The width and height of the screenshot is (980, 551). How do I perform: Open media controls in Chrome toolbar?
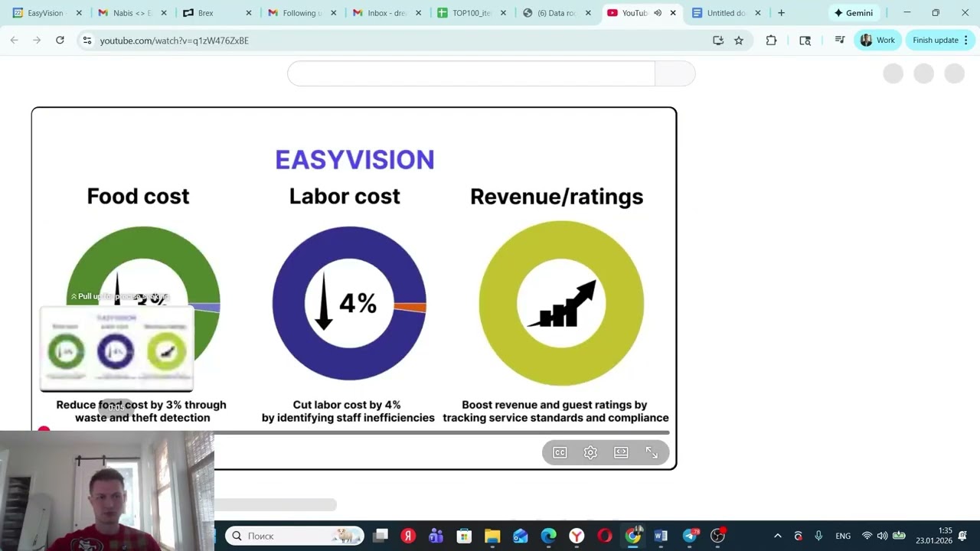pos(840,41)
